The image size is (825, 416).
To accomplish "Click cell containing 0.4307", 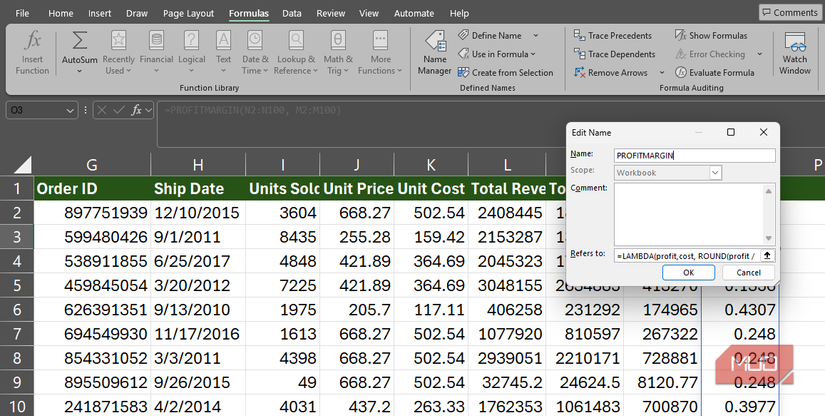I will point(741,309).
